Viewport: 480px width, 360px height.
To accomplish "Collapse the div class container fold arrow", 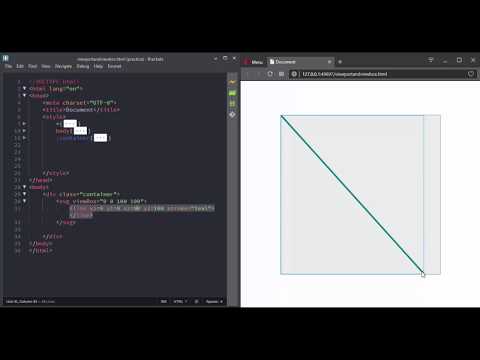I will click(24, 194).
